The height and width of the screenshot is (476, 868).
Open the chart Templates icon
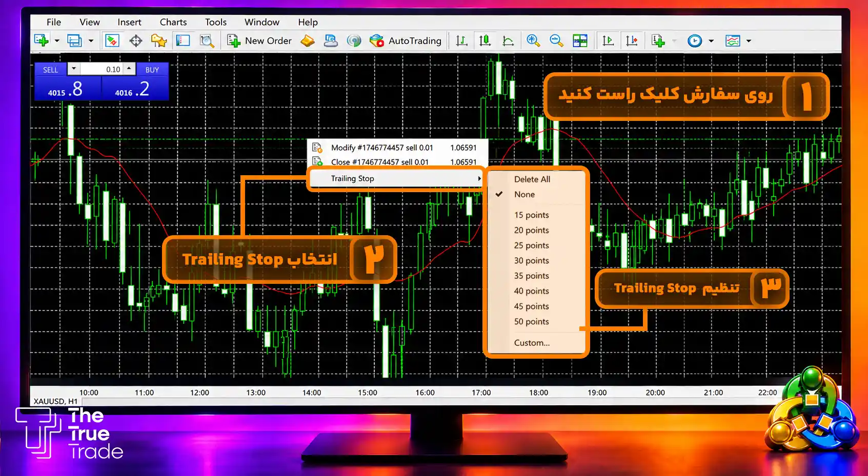733,40
